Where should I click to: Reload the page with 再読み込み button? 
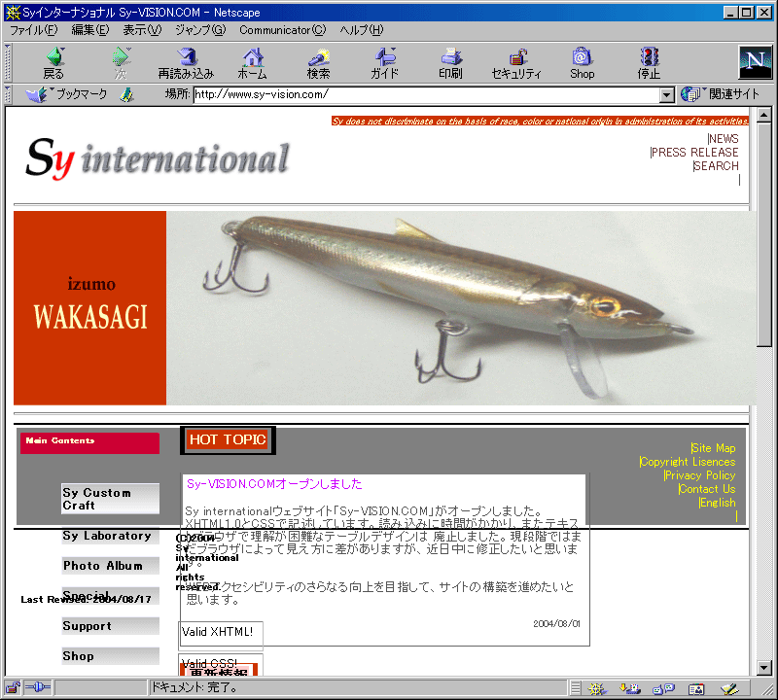[186, 63]
